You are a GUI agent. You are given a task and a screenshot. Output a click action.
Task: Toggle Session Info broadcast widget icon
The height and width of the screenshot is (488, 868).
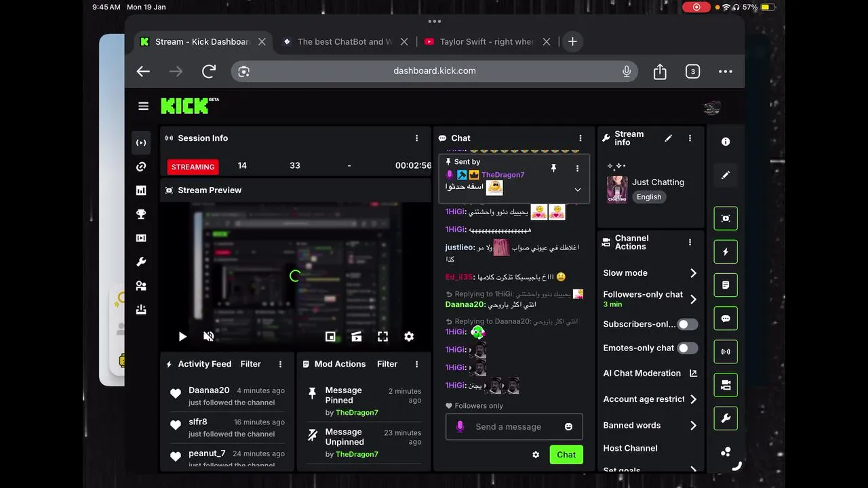[x=726, y=352]
